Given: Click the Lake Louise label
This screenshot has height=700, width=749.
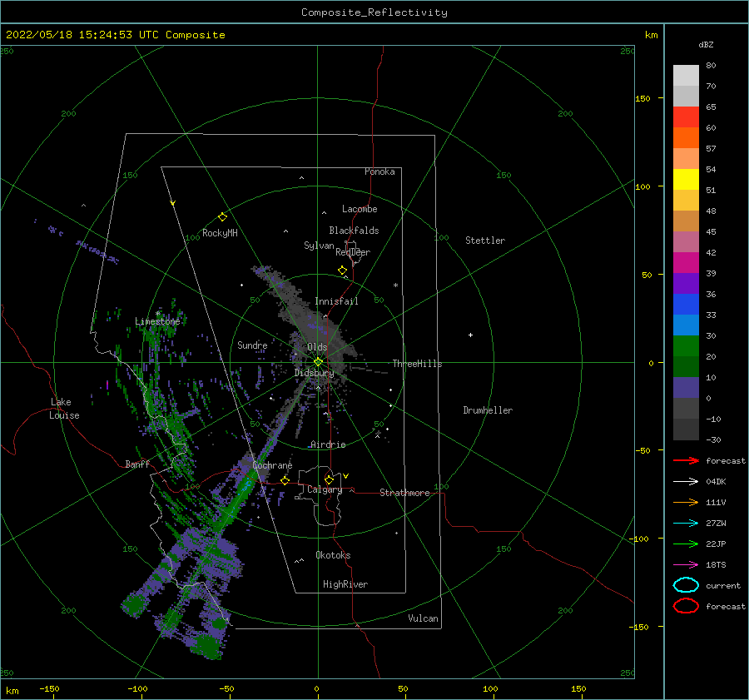Looking at the screenshot, I should [64, 409].
